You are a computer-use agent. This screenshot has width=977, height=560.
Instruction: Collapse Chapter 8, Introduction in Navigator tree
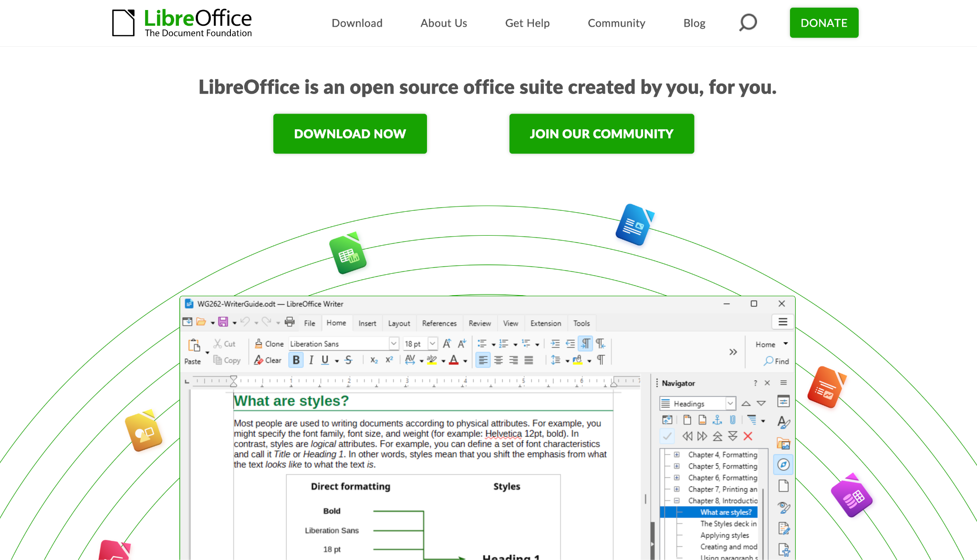[x=676, y=500]
